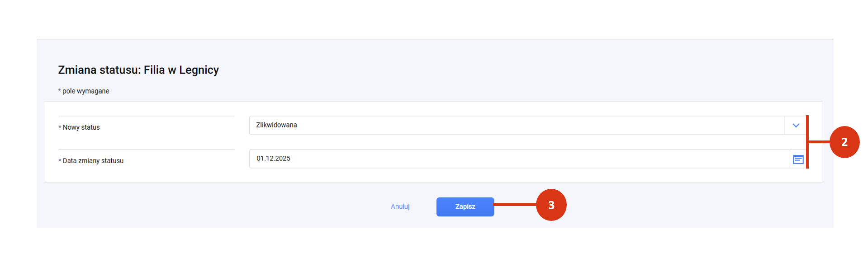Click the "Filia w Legnicy" name in heading

point(181,70)
